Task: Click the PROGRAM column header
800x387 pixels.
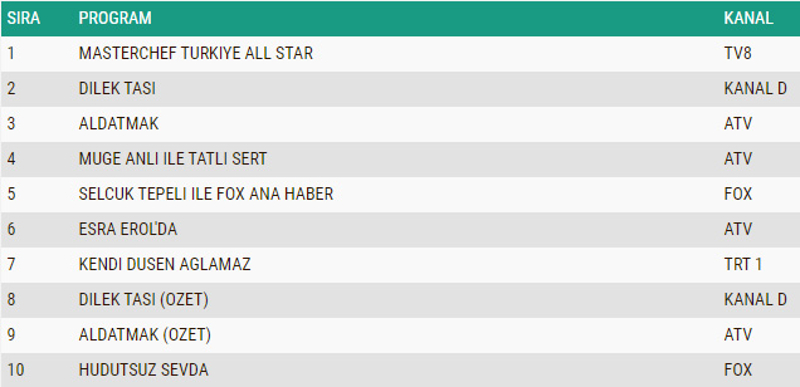Action: [x=115, y=18]
